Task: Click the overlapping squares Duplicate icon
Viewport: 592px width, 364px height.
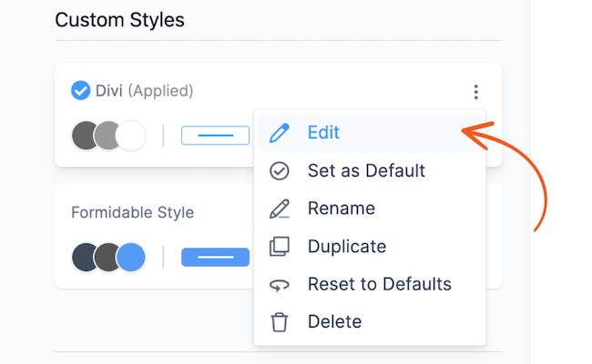Action: (x=280, y=247)
